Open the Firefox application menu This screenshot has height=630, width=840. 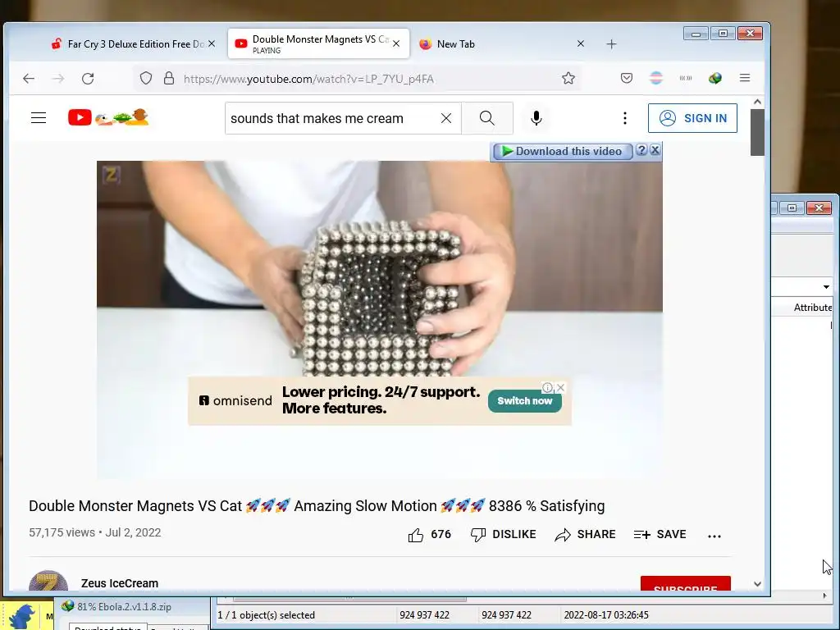(x=745, y=78)
